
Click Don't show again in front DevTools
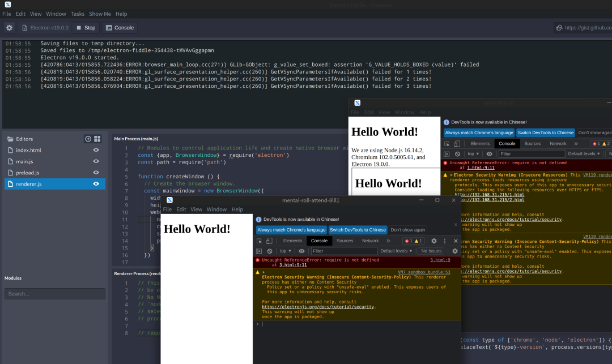click(408, 230)
